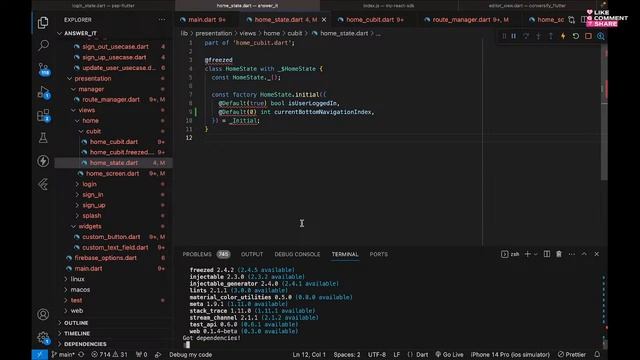Viewport: 640px width, 360px height.
Task: Expand the OUTLINE section
Action: click(x=76, y=323)
